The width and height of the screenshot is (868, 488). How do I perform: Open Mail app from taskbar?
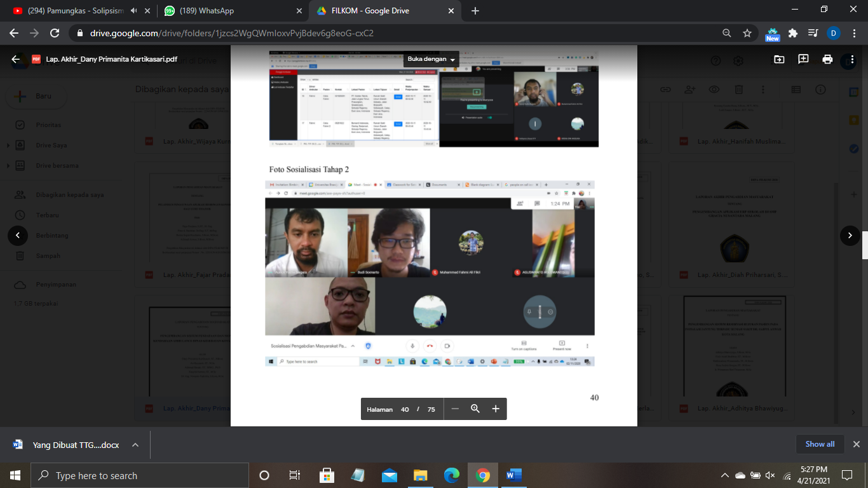pyautogui.click(x=390, y=475)
